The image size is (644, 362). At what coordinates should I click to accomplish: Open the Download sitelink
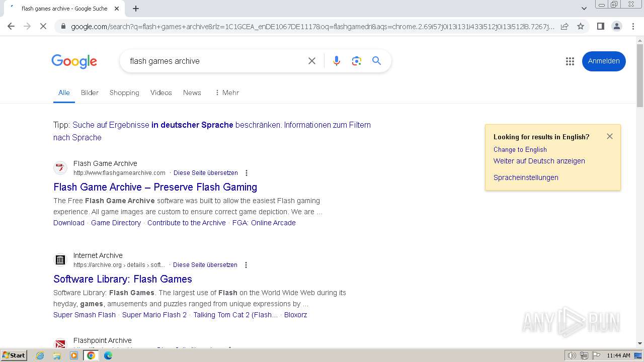(x=69, y=223)
